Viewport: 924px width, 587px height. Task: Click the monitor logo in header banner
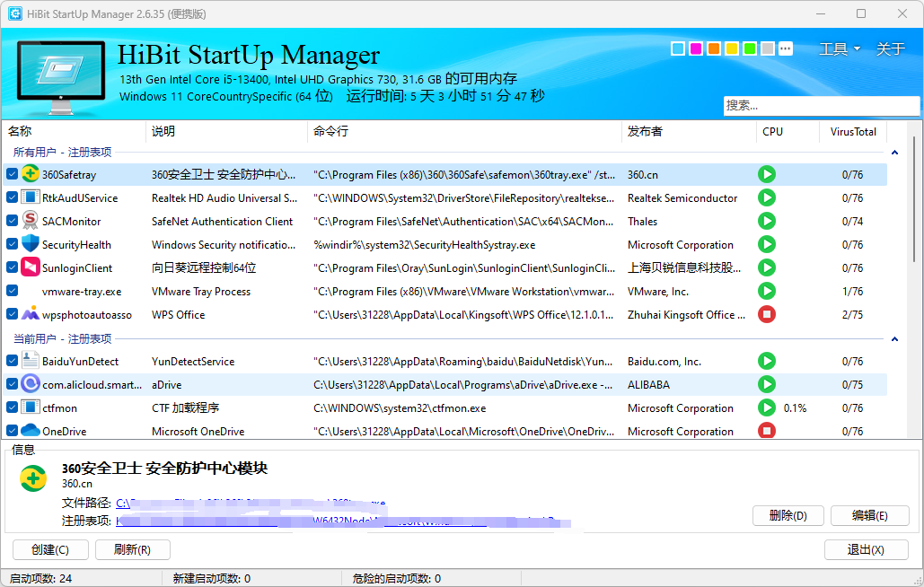pos(61,76)
